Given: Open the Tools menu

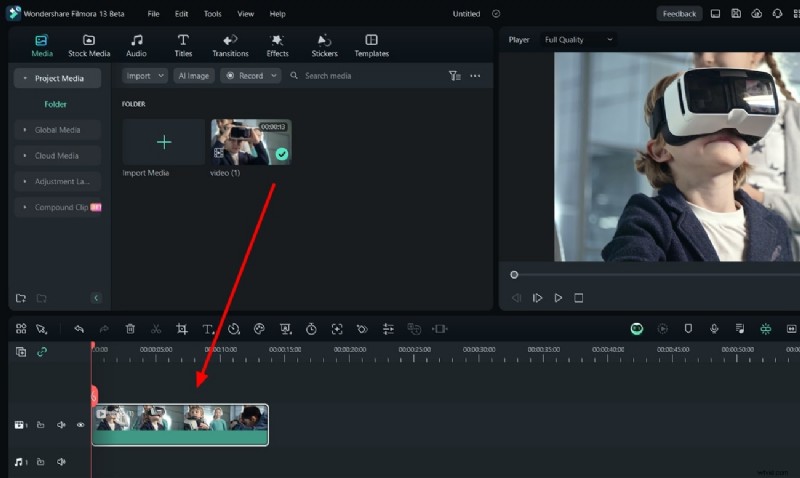Looking at the screenshot, I should (x=212, y=14).
